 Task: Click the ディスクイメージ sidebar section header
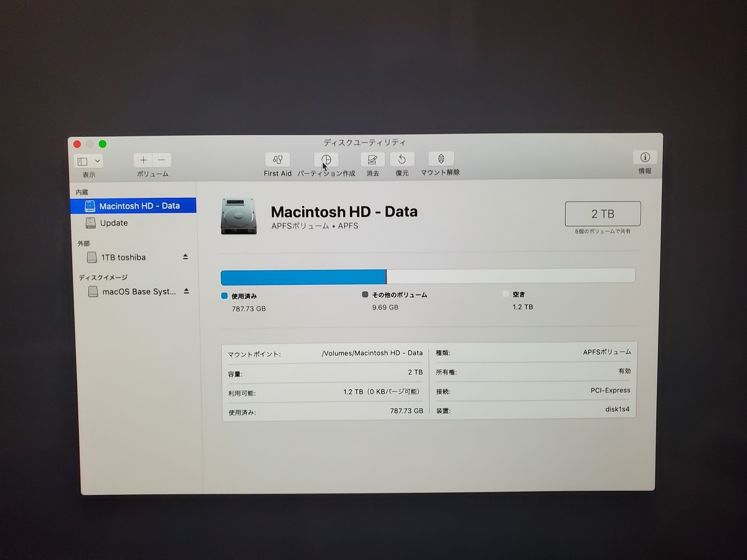coord(103,278)
